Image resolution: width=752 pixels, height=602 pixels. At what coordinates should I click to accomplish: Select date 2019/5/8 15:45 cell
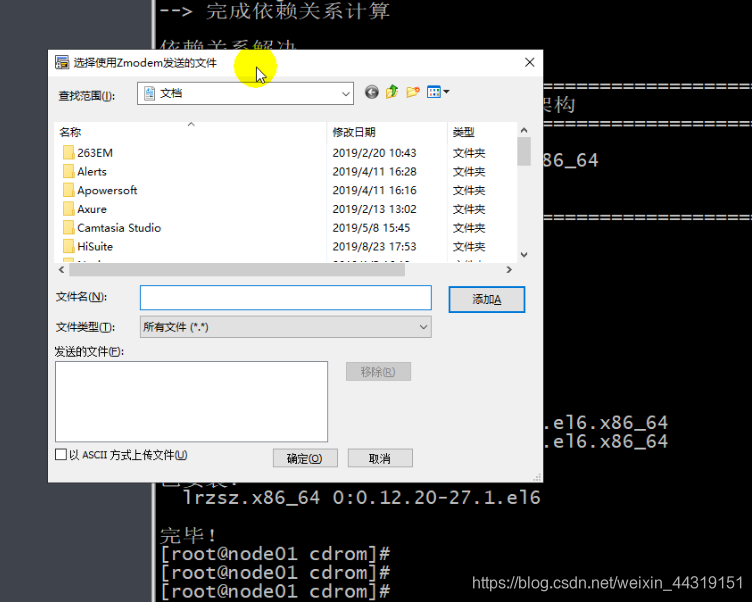coord(371,228)
